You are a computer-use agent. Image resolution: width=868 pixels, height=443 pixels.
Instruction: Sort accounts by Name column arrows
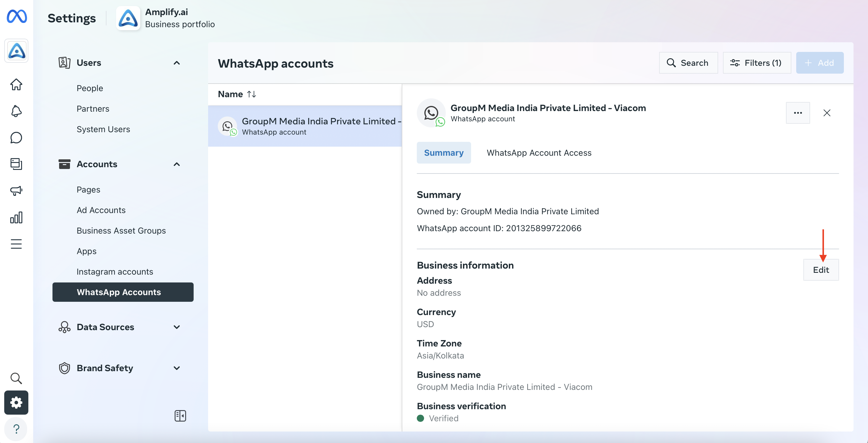(251, 94)
